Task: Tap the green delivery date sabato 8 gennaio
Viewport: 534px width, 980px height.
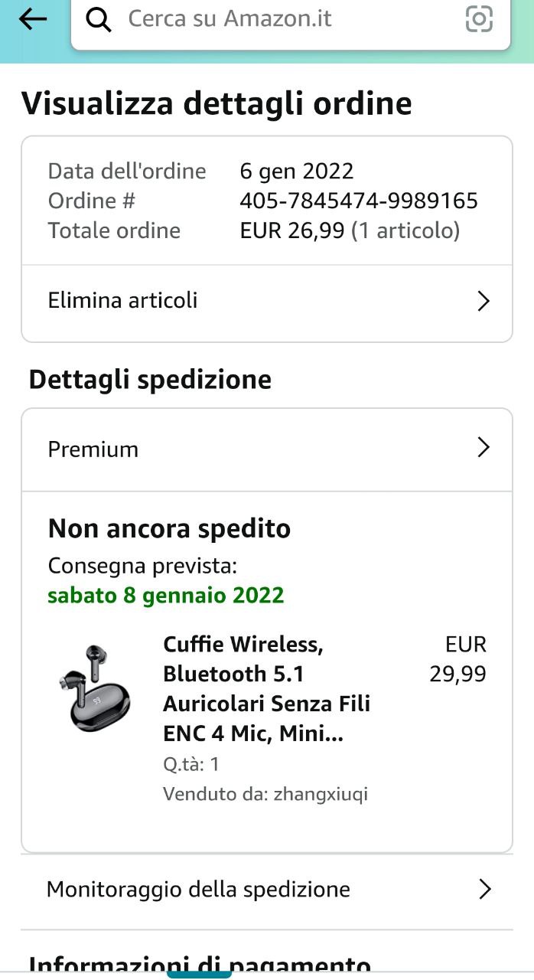Action: 165,596
